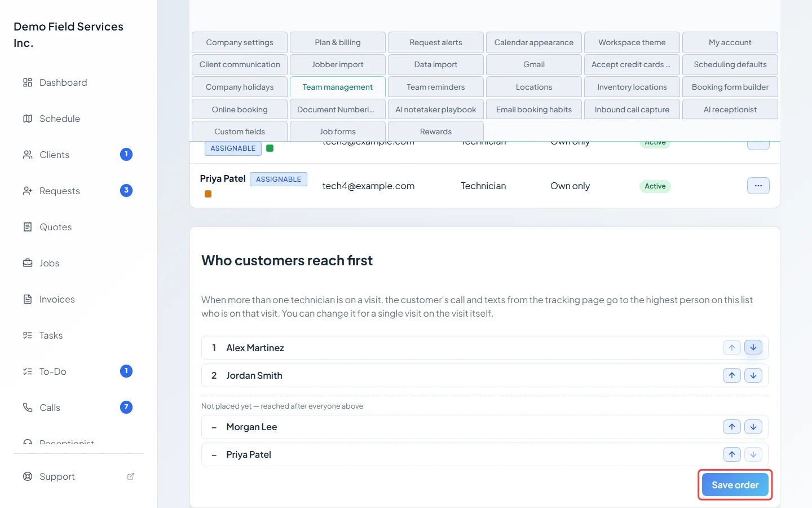The width and height of the screenshot is (812, 508).
Task: Switch to the Job forms tab
Action: click(338, 132)
